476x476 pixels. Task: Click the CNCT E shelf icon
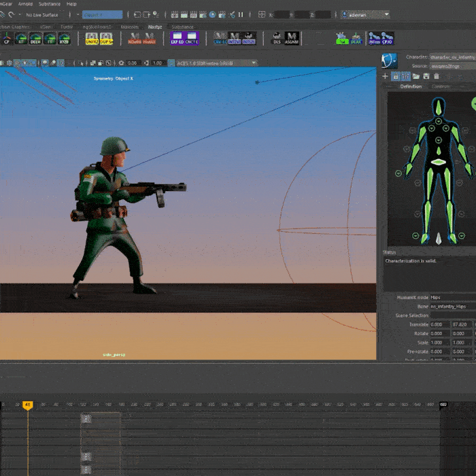(x=192, y=39)
